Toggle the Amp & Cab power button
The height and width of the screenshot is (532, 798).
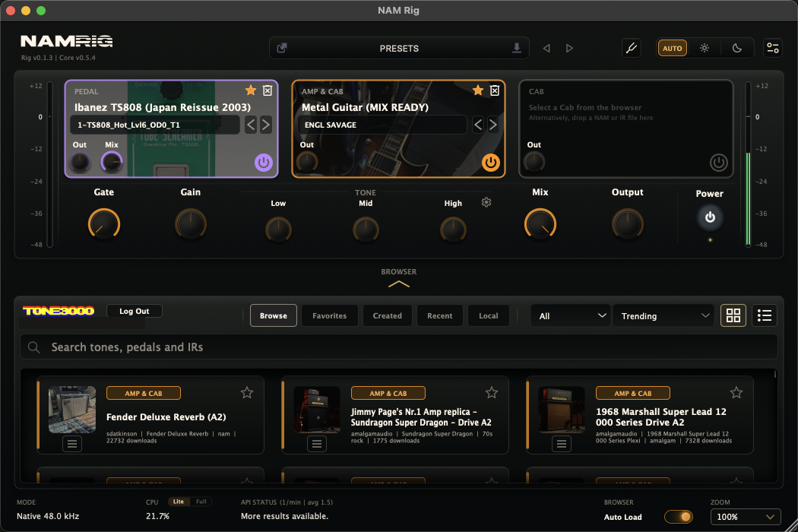pos(491,163)
